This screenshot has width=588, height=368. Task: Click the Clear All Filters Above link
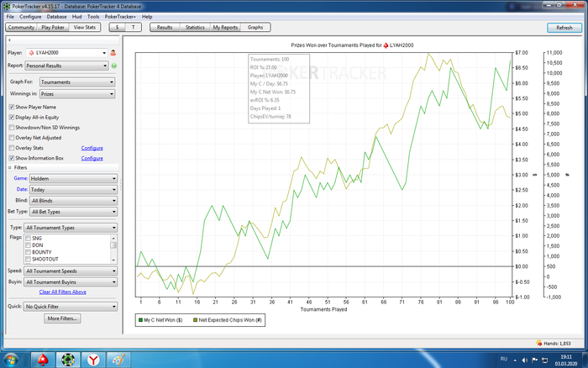(63, 292)
